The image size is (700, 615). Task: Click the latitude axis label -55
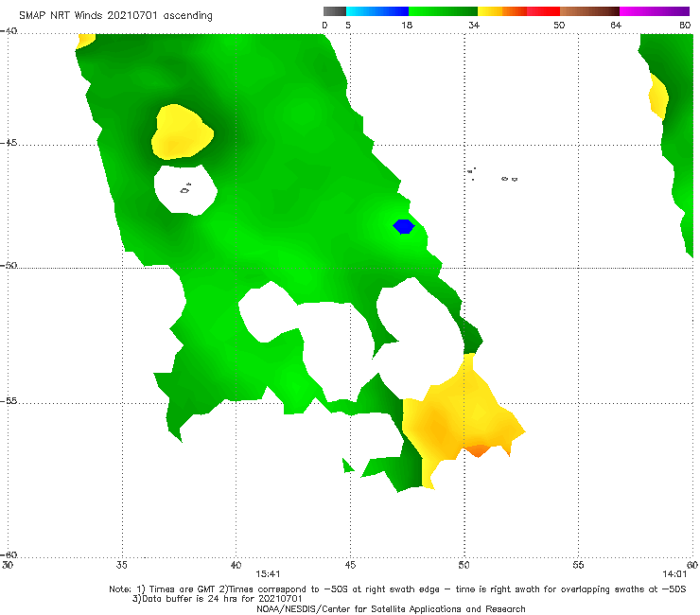coord(9,401)
